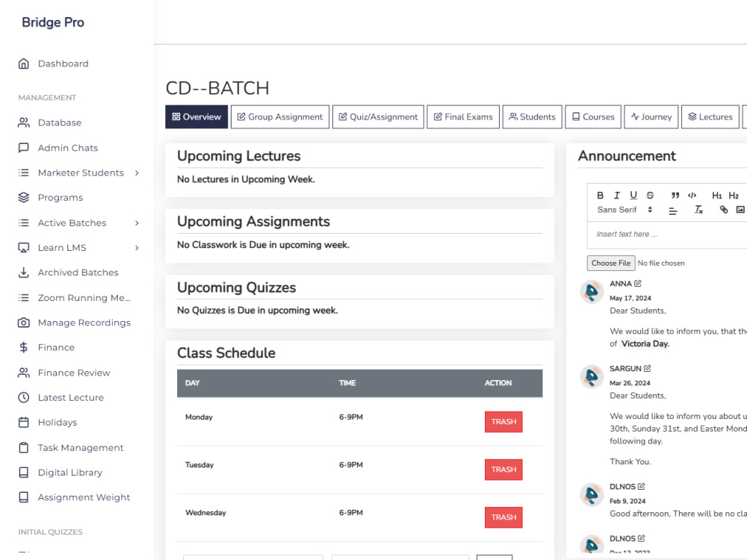Switch to the Quiz/Assignment tab

point(378,116)
